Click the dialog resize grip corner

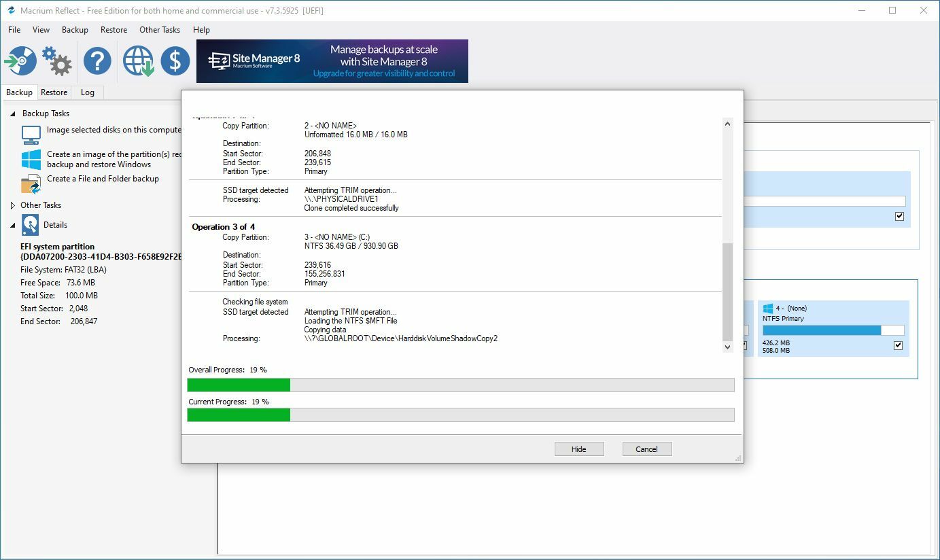[738, 459]
